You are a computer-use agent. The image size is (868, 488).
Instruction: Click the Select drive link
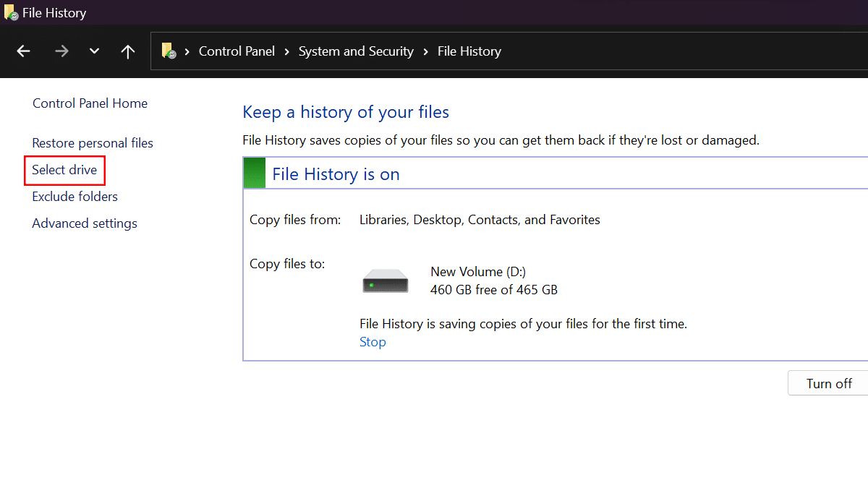click(64, 170)
